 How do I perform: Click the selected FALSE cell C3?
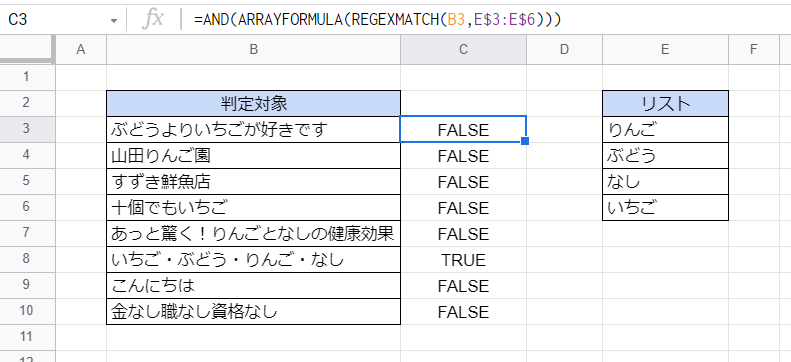[x=464, y=130]
